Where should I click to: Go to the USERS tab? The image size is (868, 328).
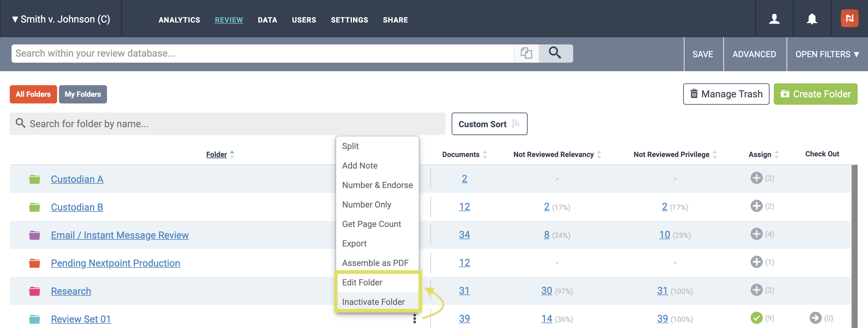pyautogui.click(x=304, y=20)
